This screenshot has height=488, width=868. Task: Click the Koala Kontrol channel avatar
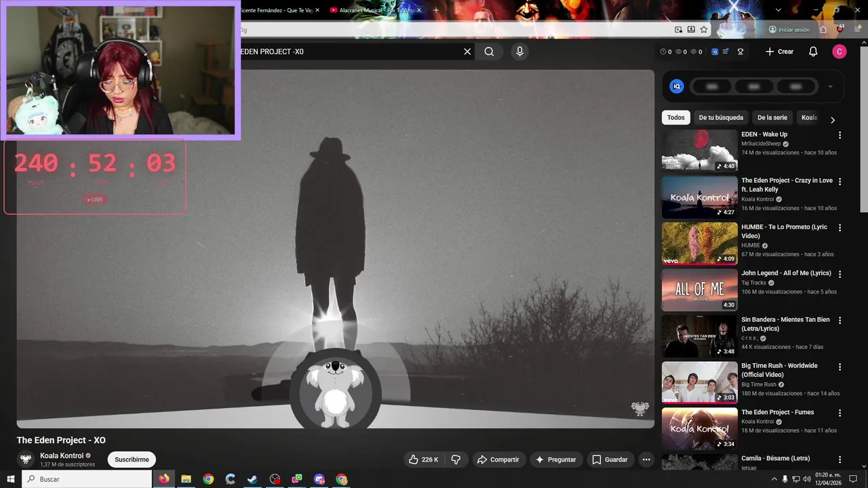pyautogui.click(x=26, y=459)
